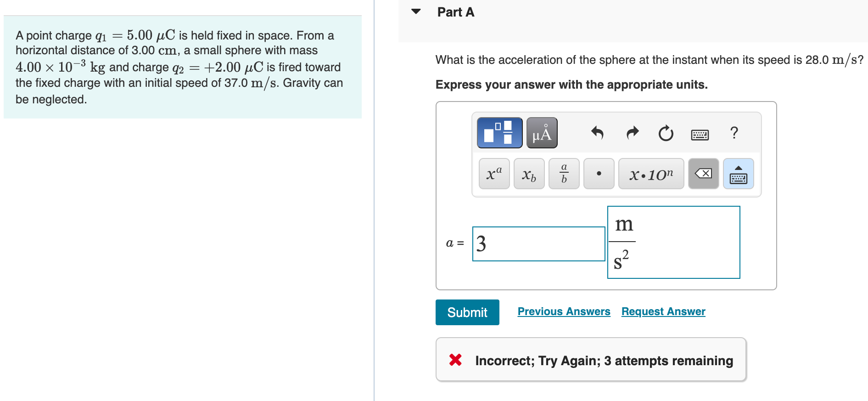Open keyboard shortcuts with the keyboard icon
Screen dimensions: 868x401
point(700,134)
